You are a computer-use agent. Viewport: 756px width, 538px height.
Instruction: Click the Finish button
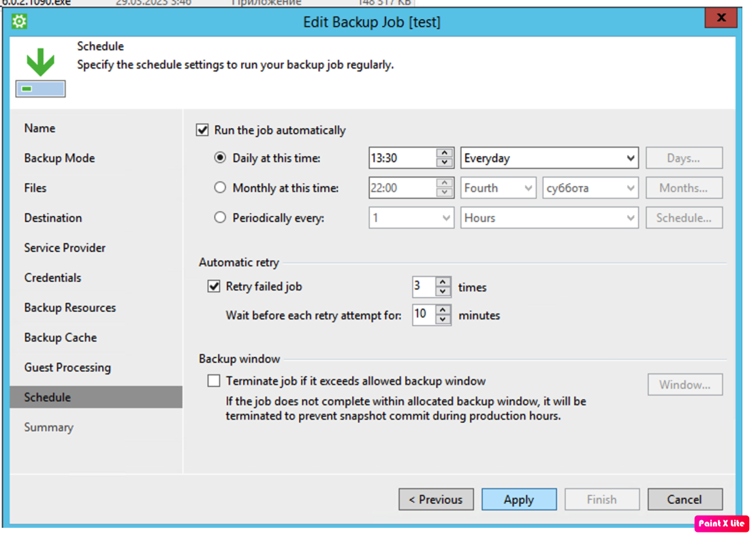coord(602,499)
